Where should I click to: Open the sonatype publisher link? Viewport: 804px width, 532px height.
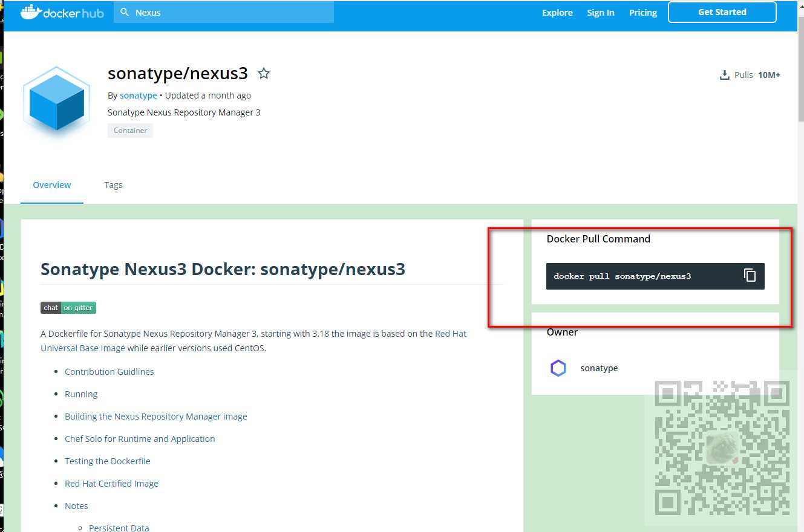coord(139,96)
